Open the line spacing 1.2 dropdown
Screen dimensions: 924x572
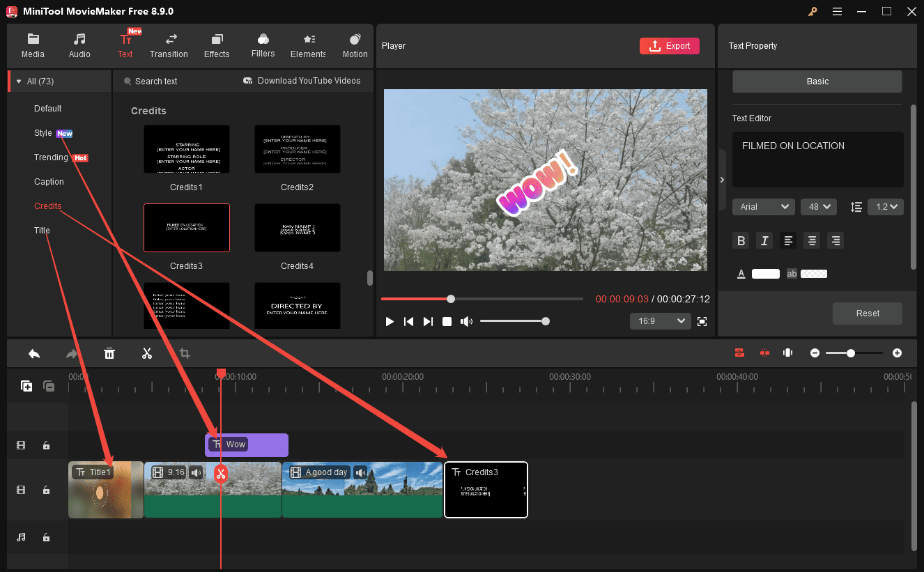pyautogui.click(x=885, y=207)
